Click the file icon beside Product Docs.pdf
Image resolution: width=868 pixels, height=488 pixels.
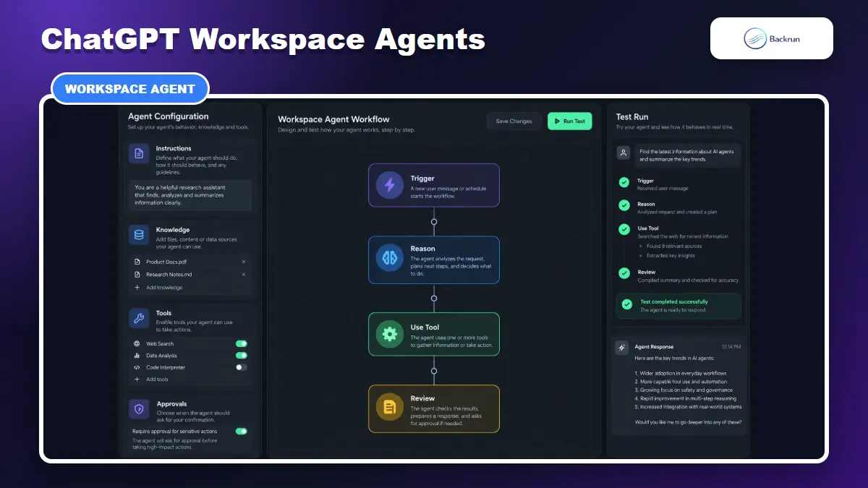[x=137, y=262]
